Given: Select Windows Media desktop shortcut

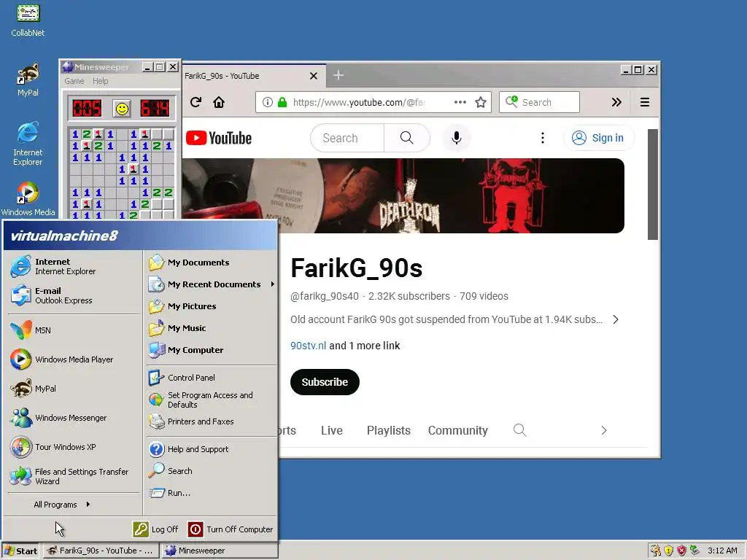Looking at the screenshot, I should (28, 199).
